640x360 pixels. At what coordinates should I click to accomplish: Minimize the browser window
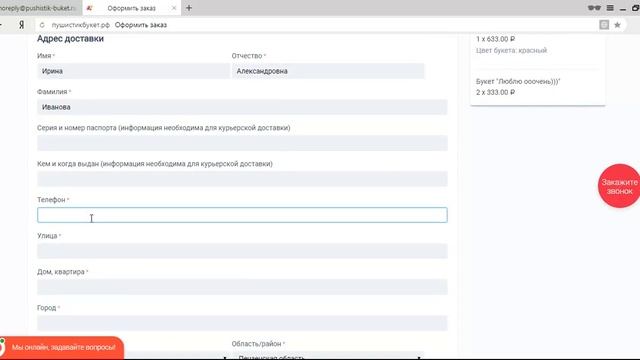pos(622,8)
